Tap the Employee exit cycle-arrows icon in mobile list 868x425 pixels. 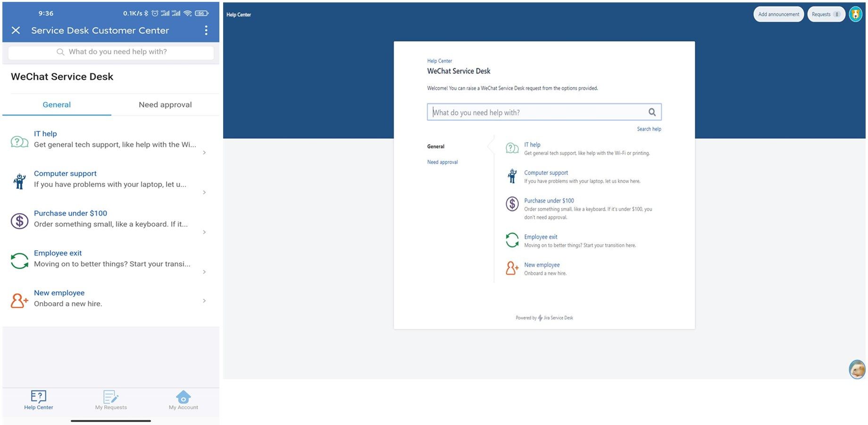pos(19,261)
